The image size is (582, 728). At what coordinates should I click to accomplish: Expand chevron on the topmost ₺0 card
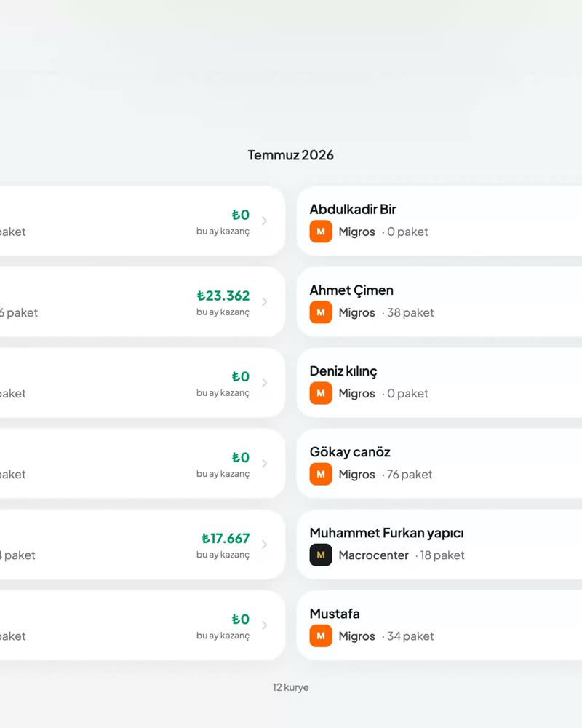(x=264, y=221)
